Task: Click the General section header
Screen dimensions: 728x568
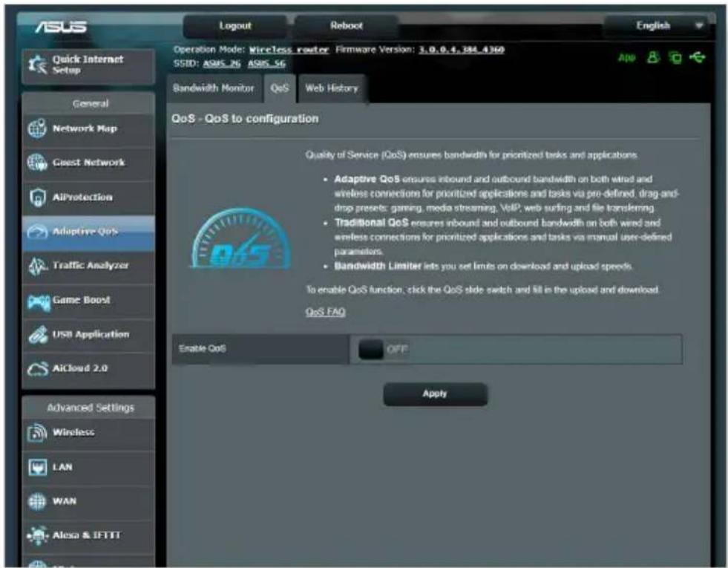Action: (x=90, y=103)
